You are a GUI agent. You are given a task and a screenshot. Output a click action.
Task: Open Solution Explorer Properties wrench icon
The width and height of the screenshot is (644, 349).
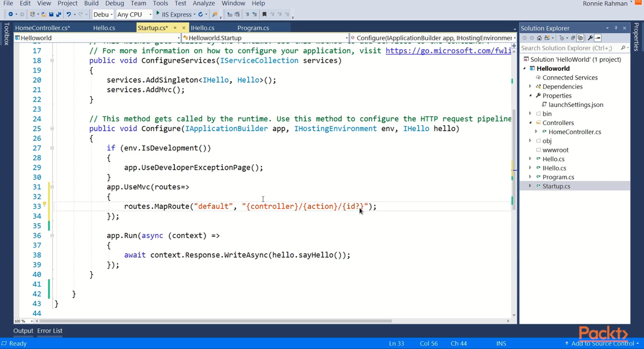pos(590,38)
